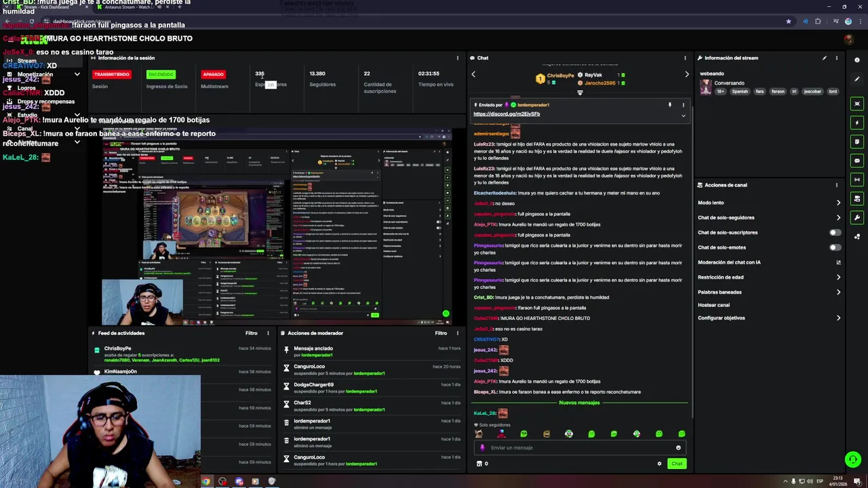
Task: Open the stream info icon in right sidebar
Action: click(x=857, y=60)
